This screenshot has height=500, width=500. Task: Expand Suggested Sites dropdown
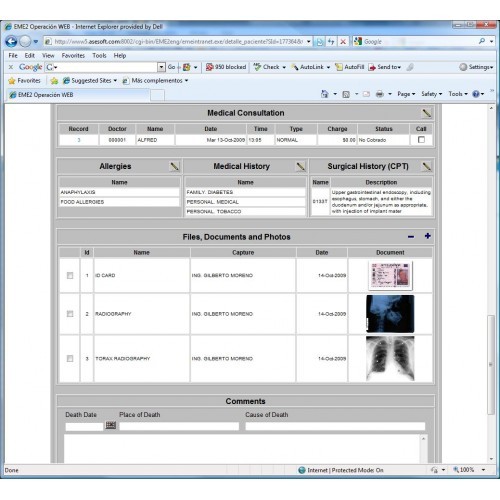coord(115,81)
